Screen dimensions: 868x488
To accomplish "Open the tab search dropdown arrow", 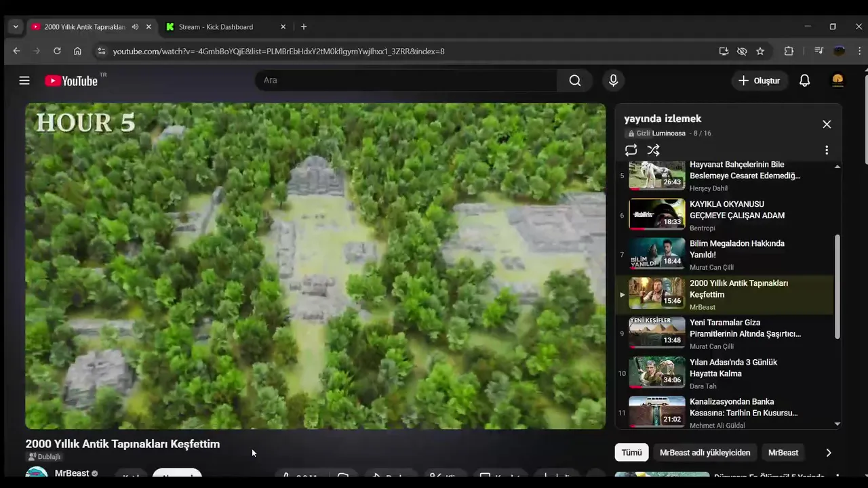I will click(x=15, y=26).
